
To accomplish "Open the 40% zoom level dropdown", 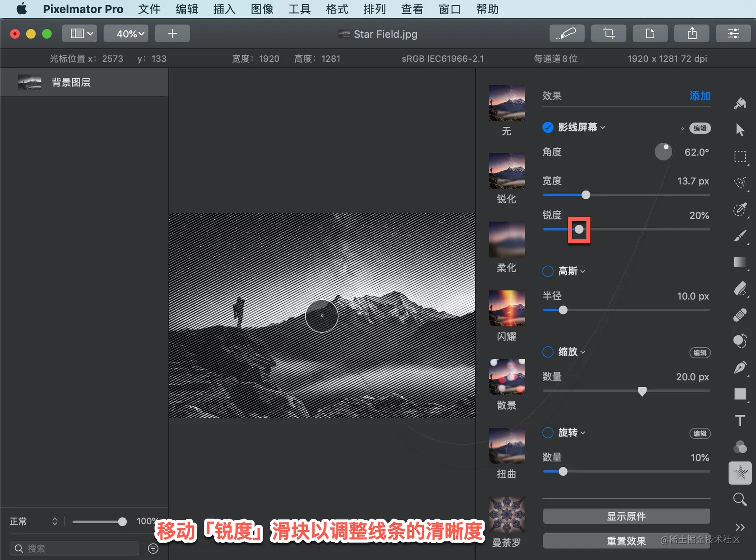I will (x=126, y=34).
